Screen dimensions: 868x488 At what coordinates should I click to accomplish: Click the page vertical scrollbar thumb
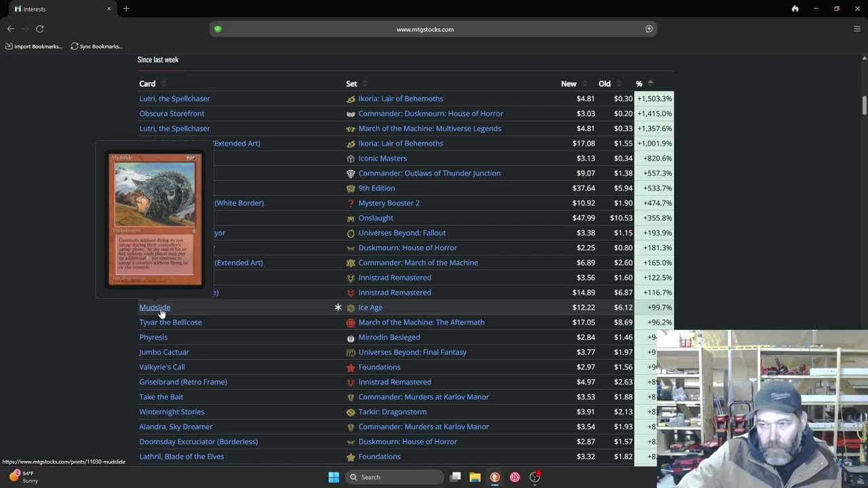865,106
